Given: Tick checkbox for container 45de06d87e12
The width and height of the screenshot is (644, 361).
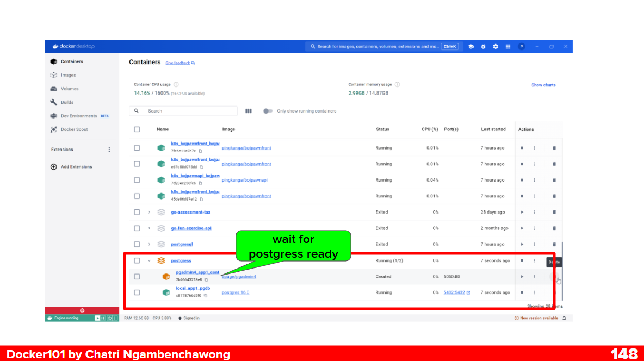Looking at the screenshot, I should click(x=137, y=196).
